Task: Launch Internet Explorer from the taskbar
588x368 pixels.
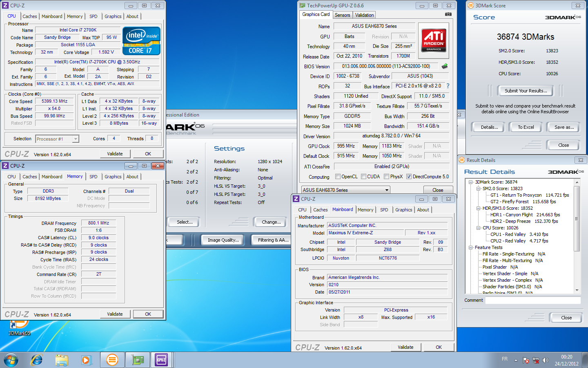Action: click(37, 360)
